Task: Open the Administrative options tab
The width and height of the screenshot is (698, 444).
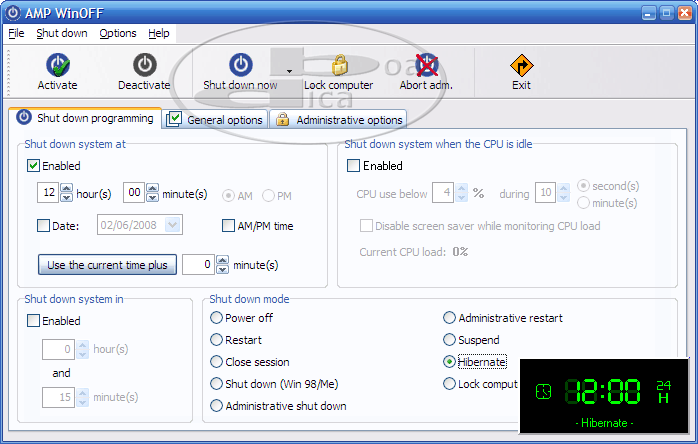Action: pyautogui.click(x=340, y=120)
